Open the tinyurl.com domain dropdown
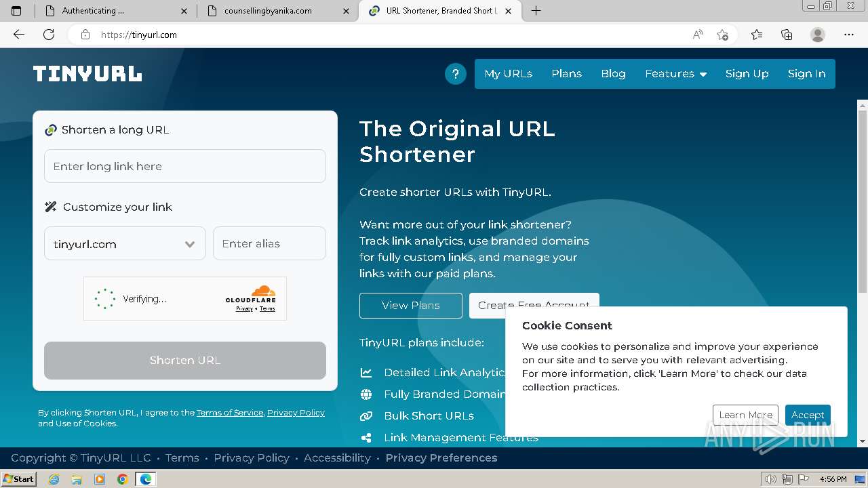The height and width of the screenshot is (488, 868). click(x=125, y=244)
